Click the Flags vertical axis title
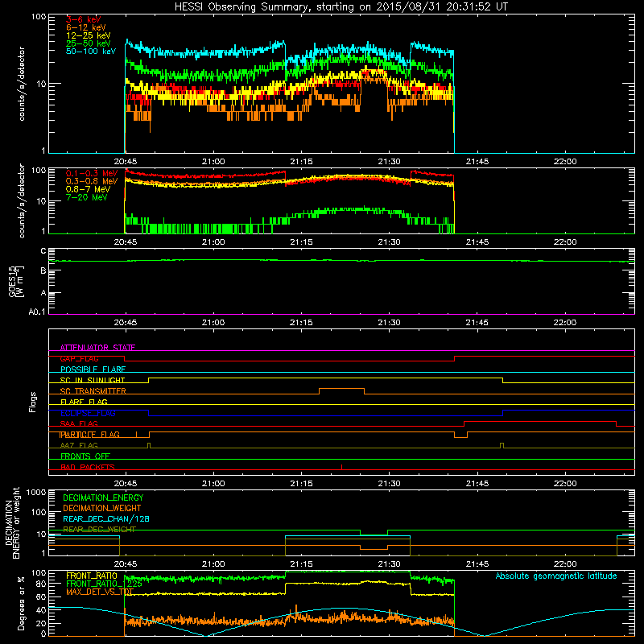The image size is (644, 644). tap(33, 402)
